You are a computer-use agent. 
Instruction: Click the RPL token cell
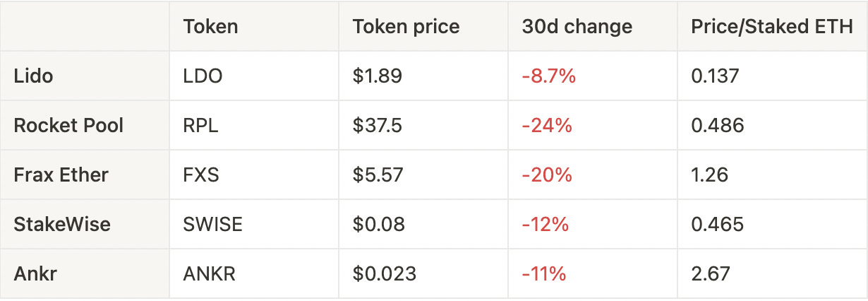click(200, 125)
